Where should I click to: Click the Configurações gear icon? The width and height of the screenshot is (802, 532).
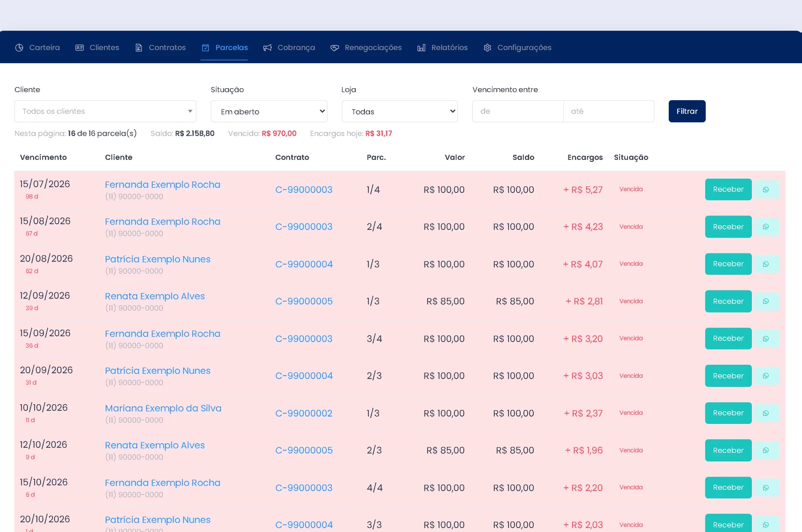click(487, 48)
